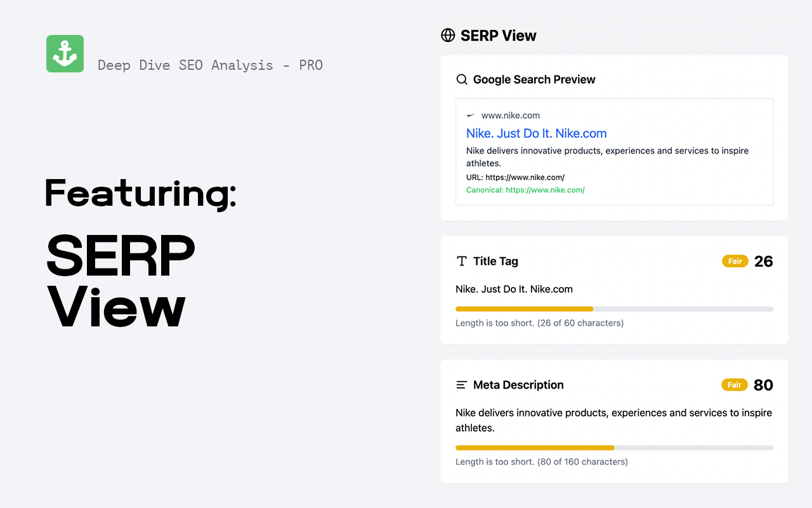Toggle the Fair badge on Meta Description card

(734, 384)
